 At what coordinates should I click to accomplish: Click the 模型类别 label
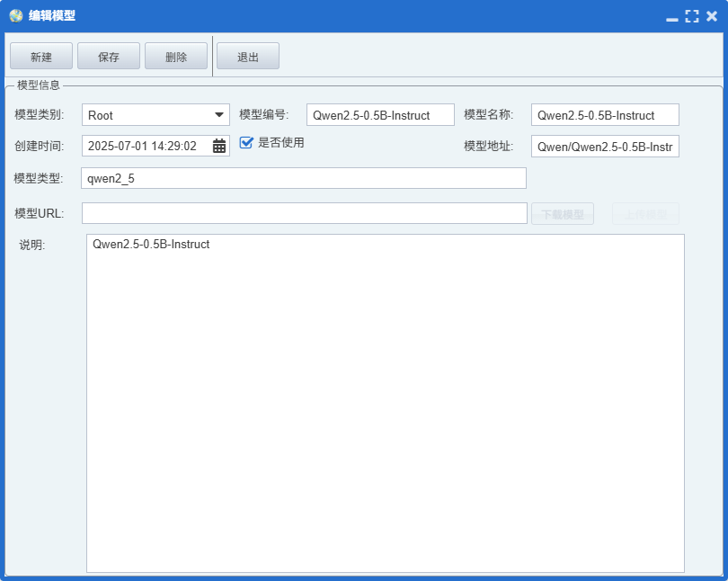click(40, 115)
